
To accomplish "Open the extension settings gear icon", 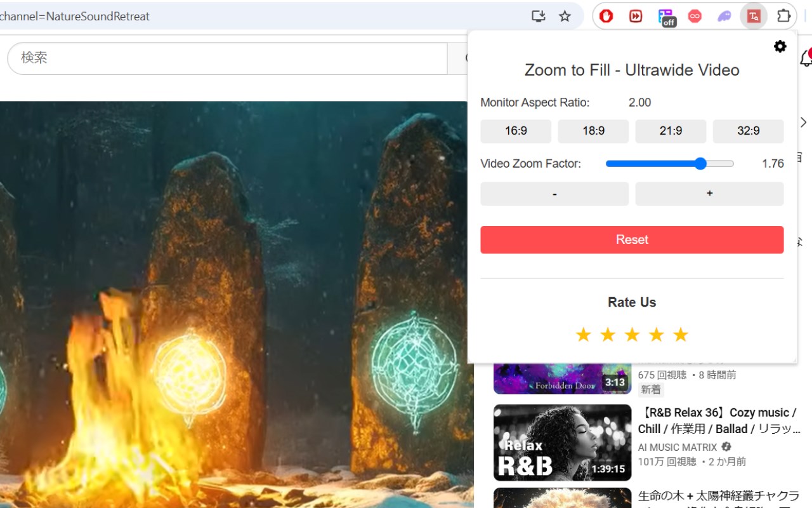I will coord(780,46).
